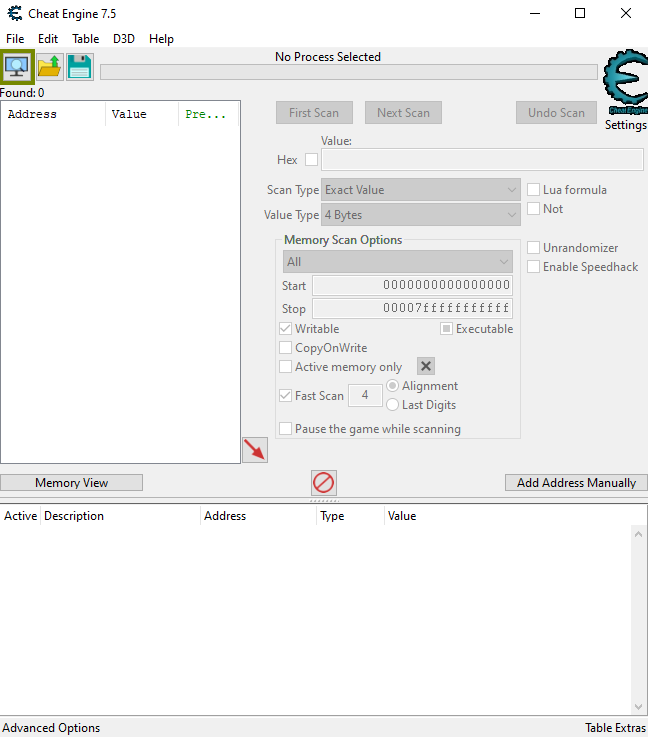Click the Stop address field

413,308
